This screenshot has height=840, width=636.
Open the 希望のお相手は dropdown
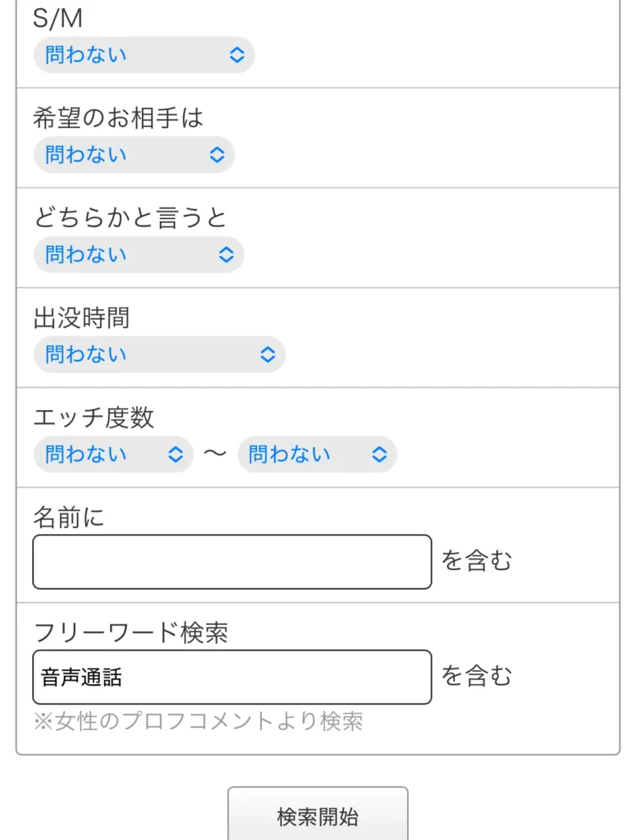[134, 155]
